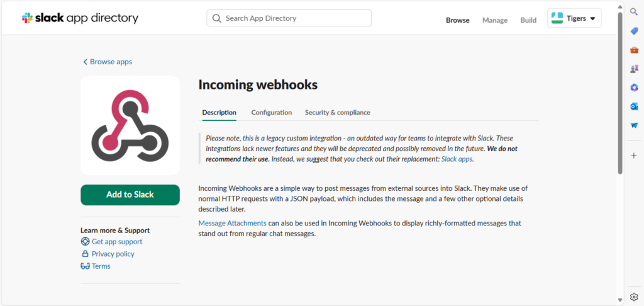The image size is (644, 306).
Task: Open the Slack apps replacement link
Action: [457, 159]
